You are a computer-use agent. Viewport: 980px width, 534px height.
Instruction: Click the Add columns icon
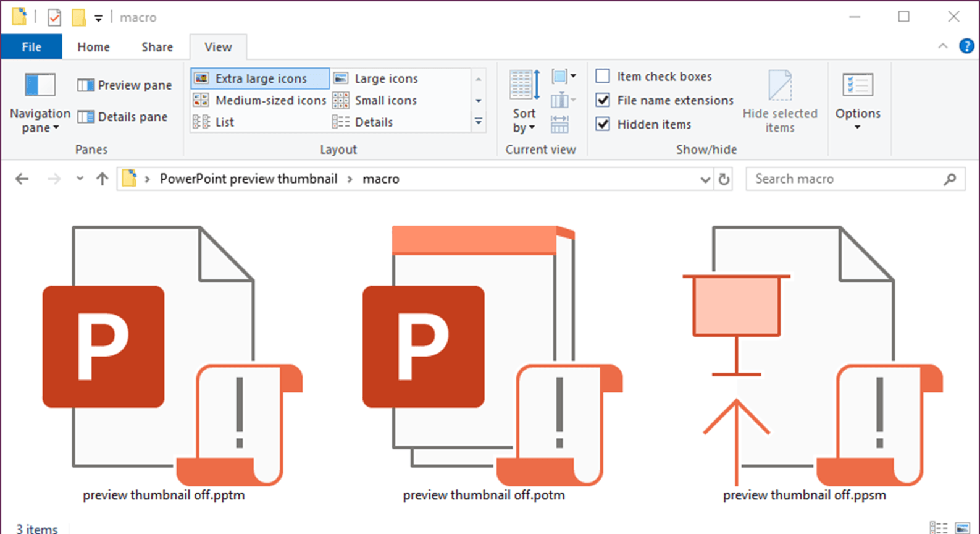[x=563, y=100]
